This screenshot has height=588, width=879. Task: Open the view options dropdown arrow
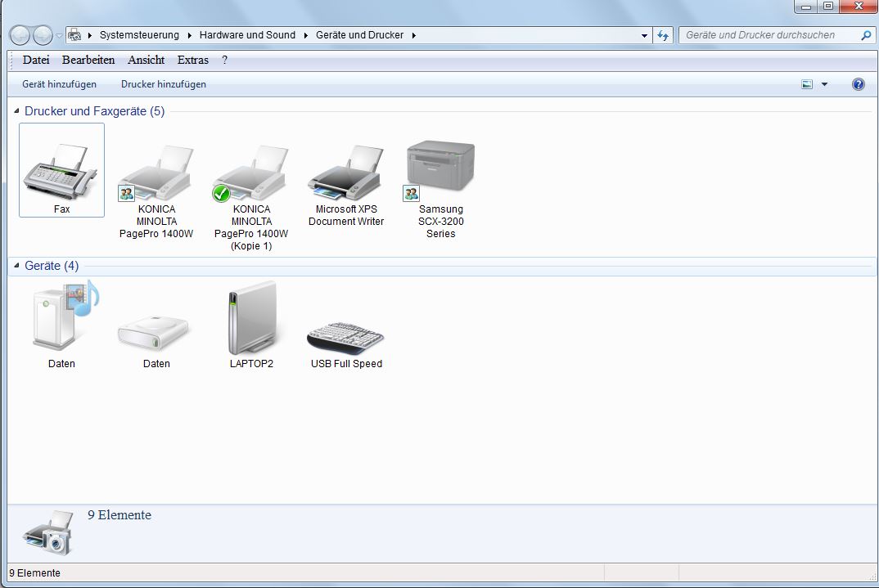[824, 84]
